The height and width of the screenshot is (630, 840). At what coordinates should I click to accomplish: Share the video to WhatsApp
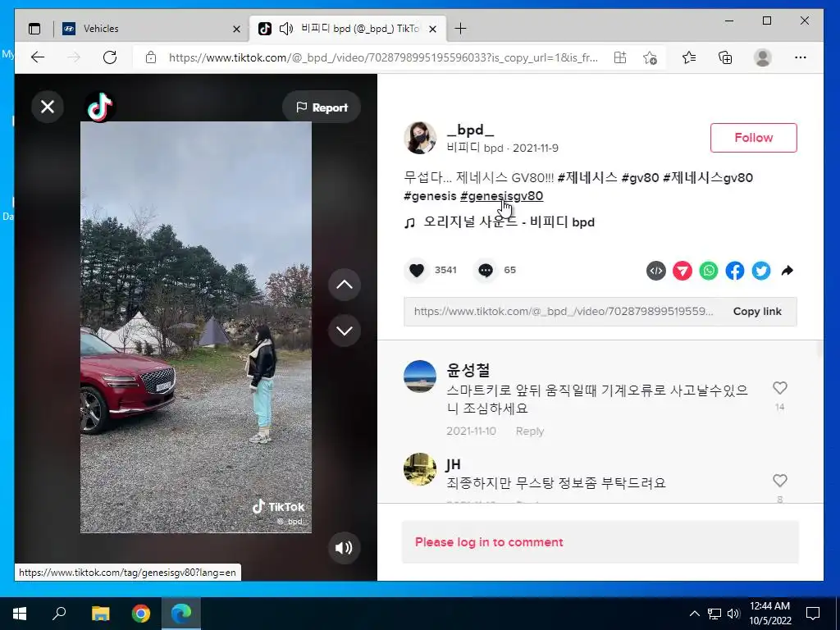708,271
